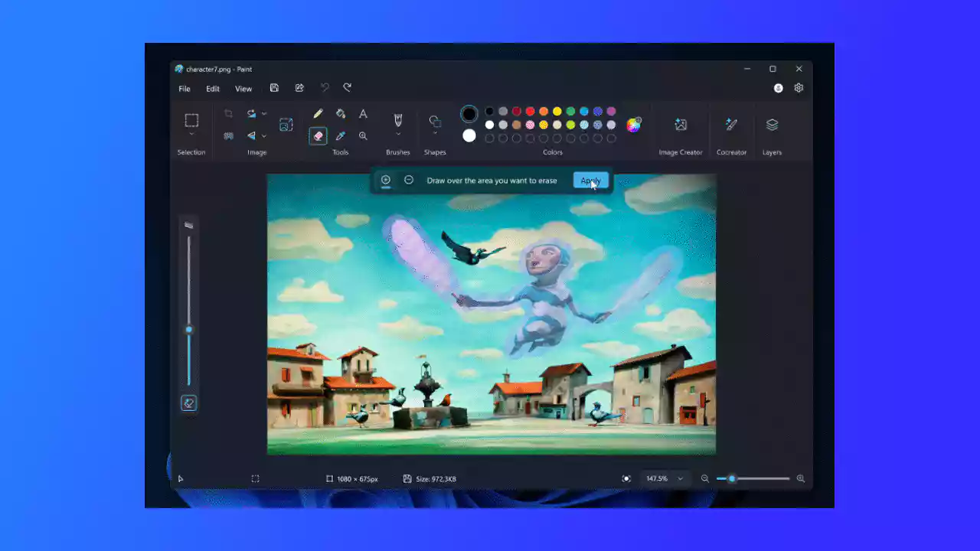Click the zoom in magnifier
The image size is (980, 551).
801,478
